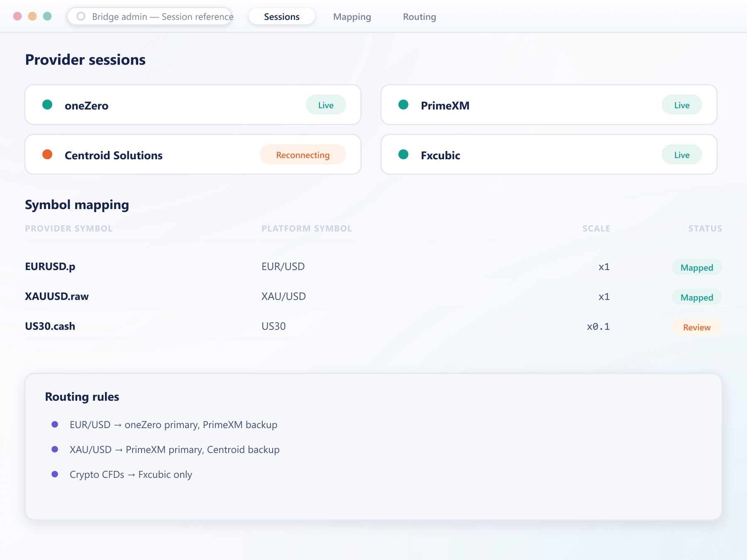Click the Mapped badge for XAUUSD.raw

697,297
